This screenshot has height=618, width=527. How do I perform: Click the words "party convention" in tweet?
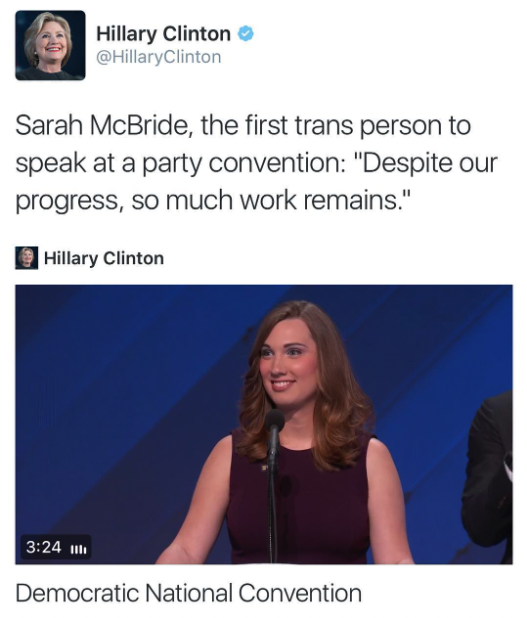(240, 163)
